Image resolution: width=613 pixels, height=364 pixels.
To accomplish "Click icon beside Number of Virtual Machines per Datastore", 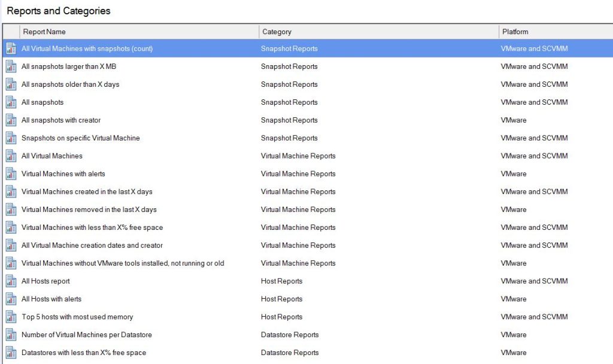I will pyautogui.click(x=11, y=335).
